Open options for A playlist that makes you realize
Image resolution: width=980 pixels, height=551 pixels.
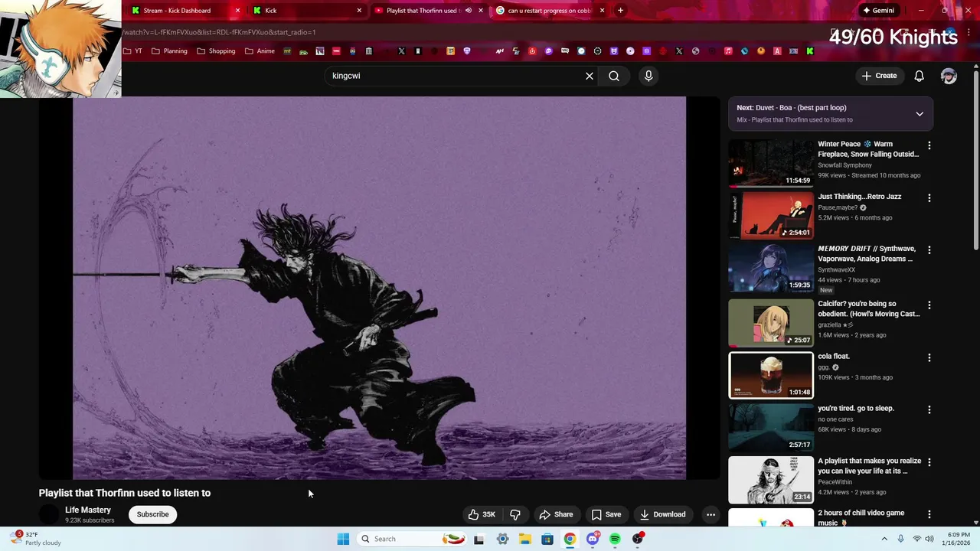929,462
